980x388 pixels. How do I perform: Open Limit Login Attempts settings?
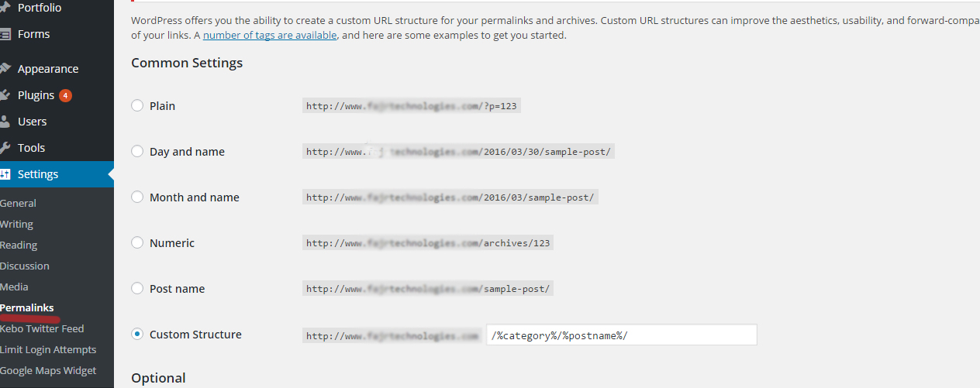tap(48, 349)
